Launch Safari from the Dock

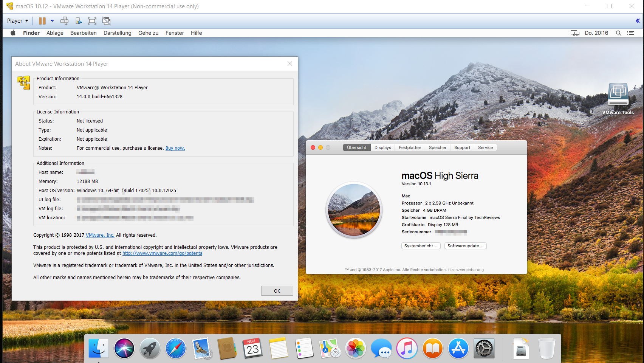pos(176,348)
